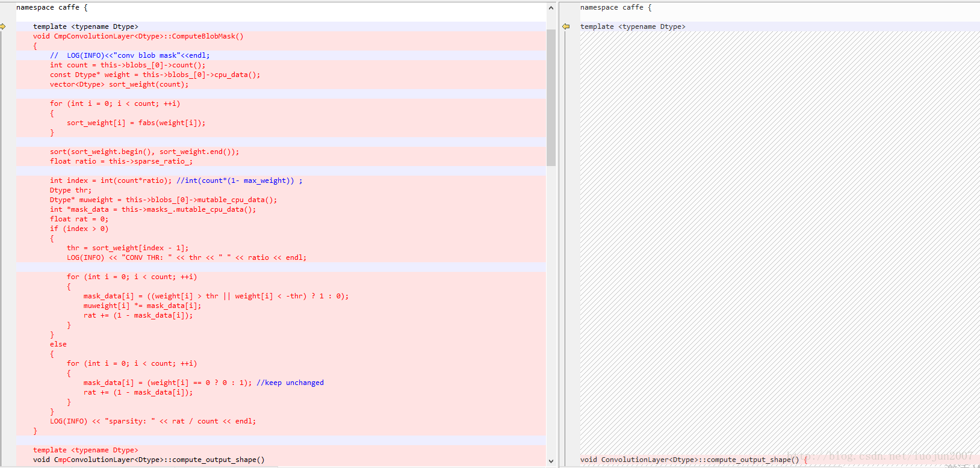This screenshot has height=468, width=980.
Task: Click the LOG(INFO) "CONV THR:" line
Action: [x=187, y=257]
